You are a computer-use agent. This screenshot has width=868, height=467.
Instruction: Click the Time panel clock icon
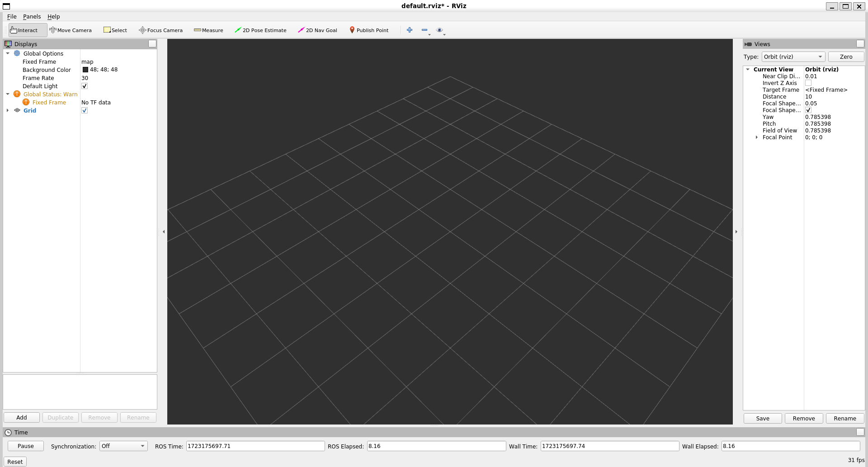[x=8, y=432]
